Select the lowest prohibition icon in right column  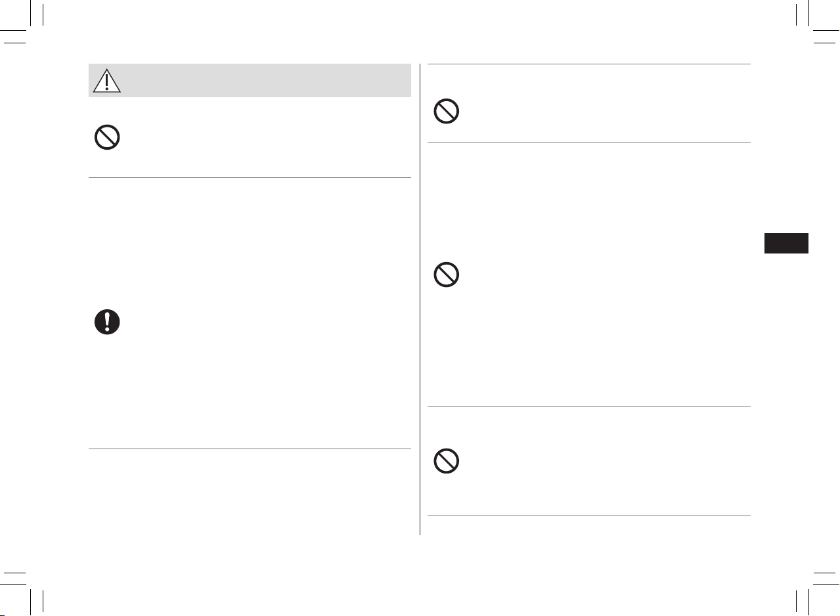(447, 462)
